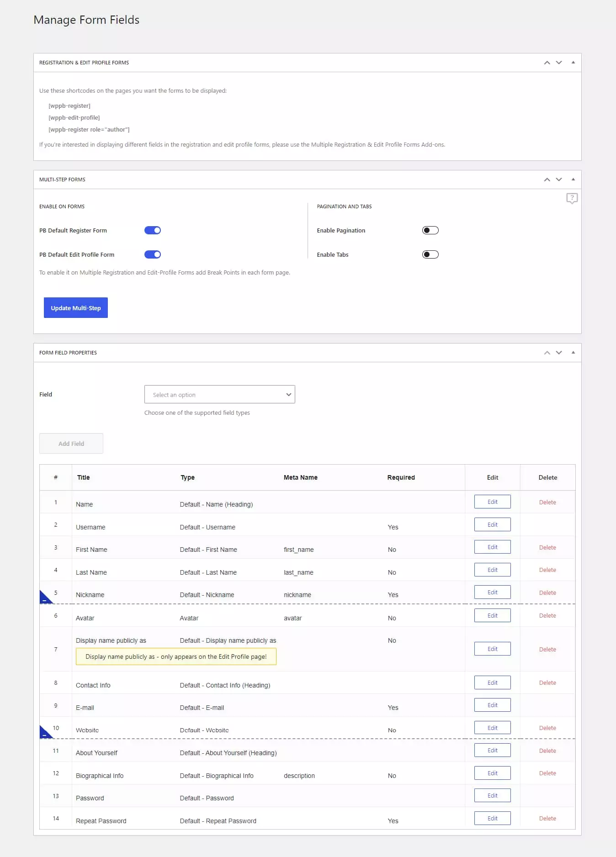Click the first_name meta name cell
The height and width of the screenshot is (857, 616).
point(298,550)
